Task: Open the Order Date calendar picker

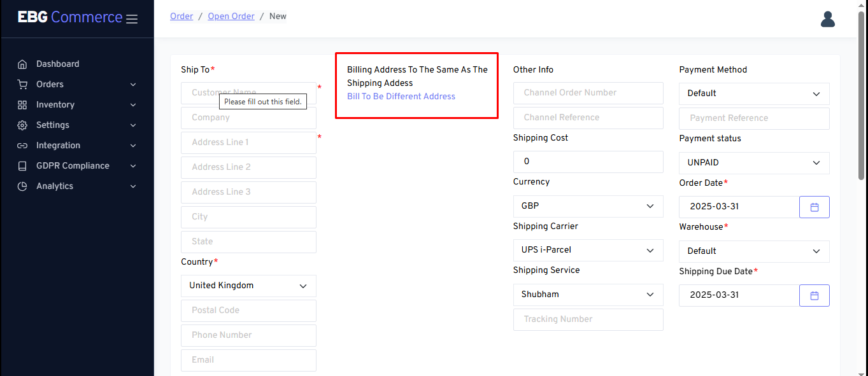Action: click(814, 207)
